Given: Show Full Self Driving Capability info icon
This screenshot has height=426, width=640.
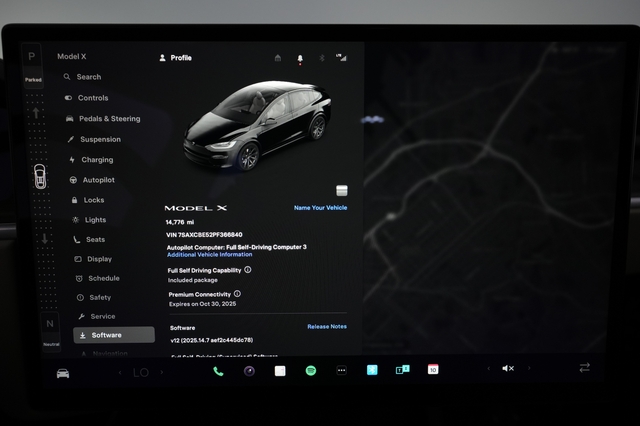Looking at the screenshot, I should [248, 270].
